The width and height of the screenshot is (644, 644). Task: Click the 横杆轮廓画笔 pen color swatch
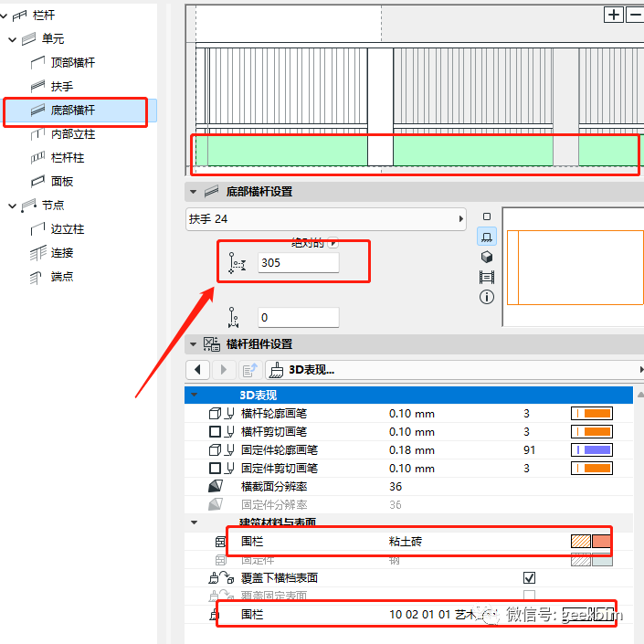(591, 414)
